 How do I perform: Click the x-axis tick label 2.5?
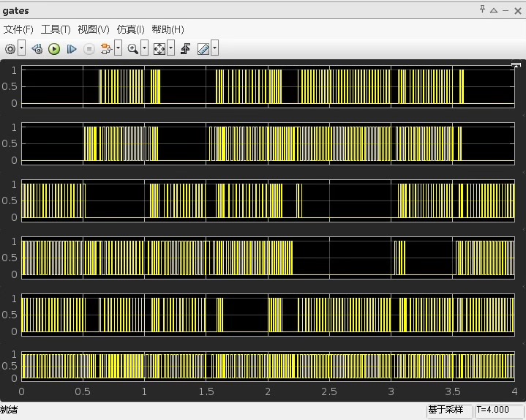click(329, 391)
